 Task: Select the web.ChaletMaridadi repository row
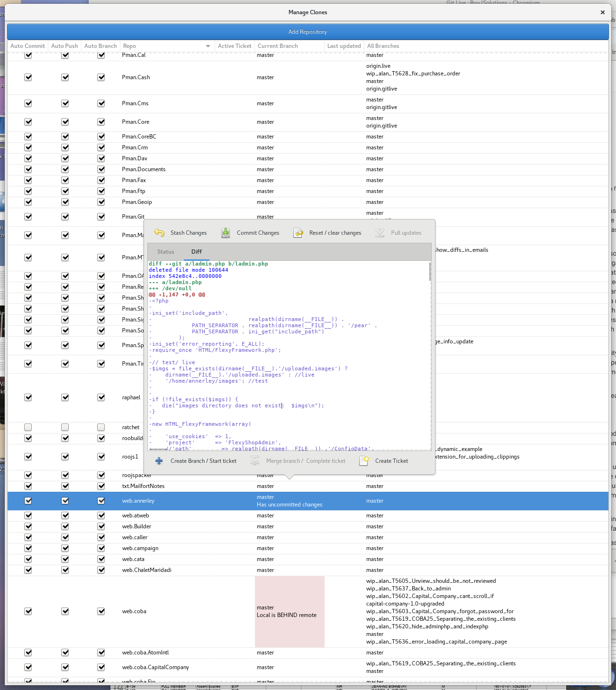pos(147,570)
